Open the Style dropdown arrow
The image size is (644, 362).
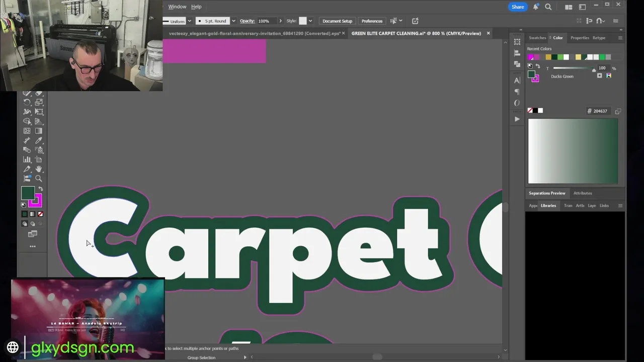coord(310,21)
